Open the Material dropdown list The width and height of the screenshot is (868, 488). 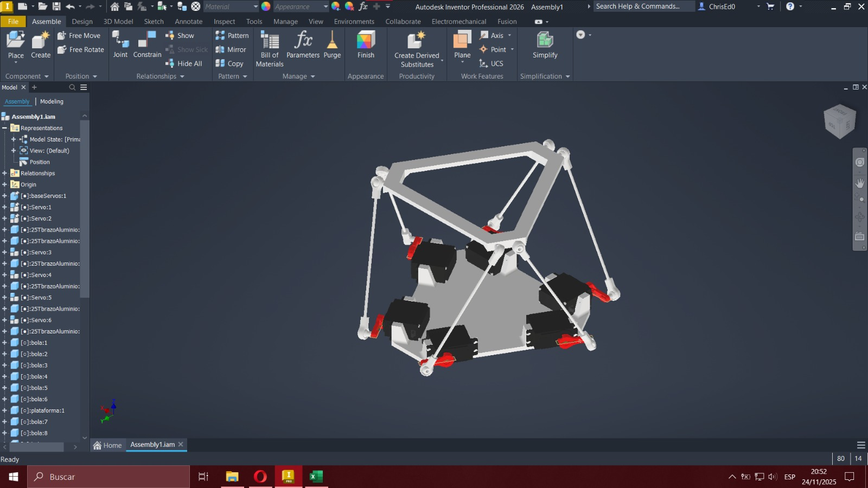coord(256,7)
